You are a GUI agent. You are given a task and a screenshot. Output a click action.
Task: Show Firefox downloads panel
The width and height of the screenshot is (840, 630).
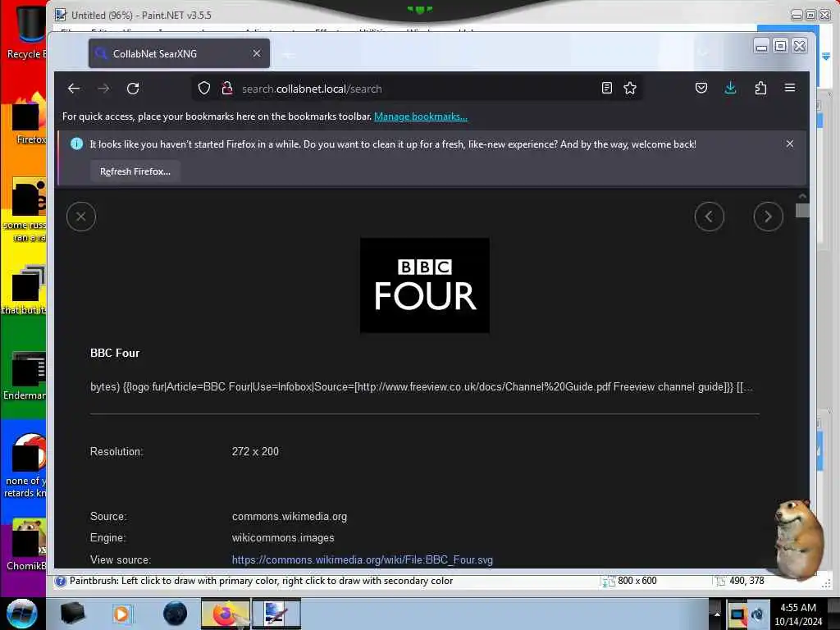pyautogui.click(x=731, y=89)
